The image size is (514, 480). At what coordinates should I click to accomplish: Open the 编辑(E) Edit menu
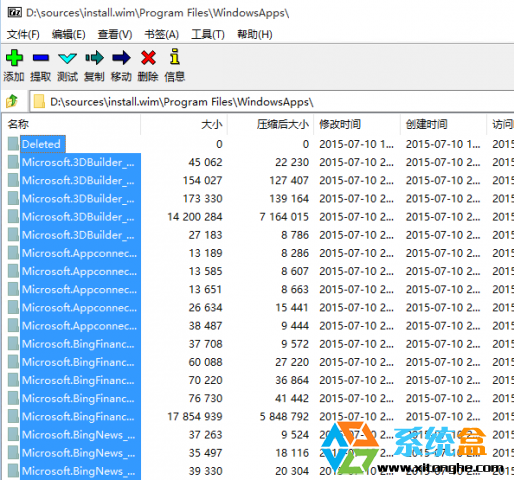pyautogui.click(x=68, y=34)
